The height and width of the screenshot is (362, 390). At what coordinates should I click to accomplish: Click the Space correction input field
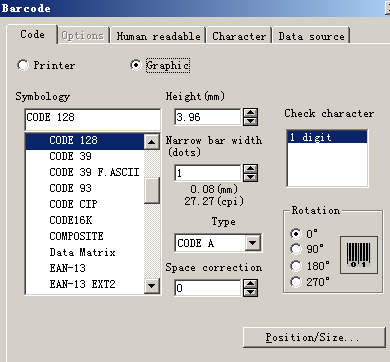(x=207, y=288)
